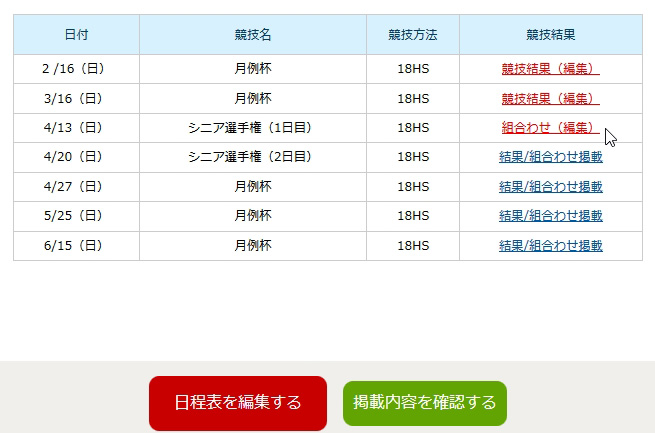Screen dimensions: 655x433
Task: Select 月例杯 in the 5/25 row
Action: 253,216
